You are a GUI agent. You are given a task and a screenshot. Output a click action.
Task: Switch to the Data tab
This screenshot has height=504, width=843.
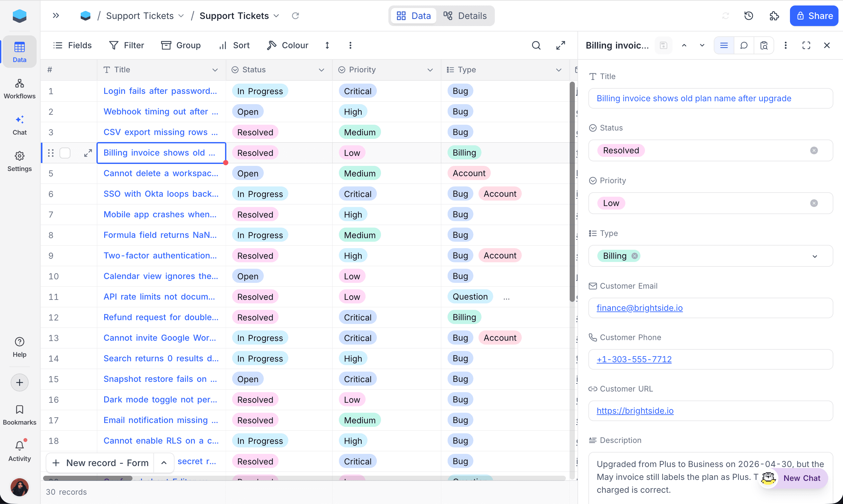413,16
